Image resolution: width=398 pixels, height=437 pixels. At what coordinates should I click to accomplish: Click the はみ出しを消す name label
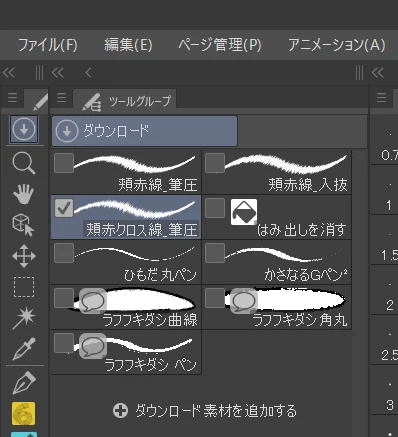[302, 230]
